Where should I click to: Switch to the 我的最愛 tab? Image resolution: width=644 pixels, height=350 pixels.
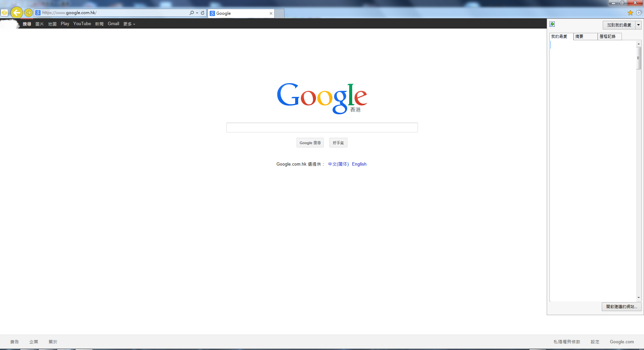click(561, 37)
